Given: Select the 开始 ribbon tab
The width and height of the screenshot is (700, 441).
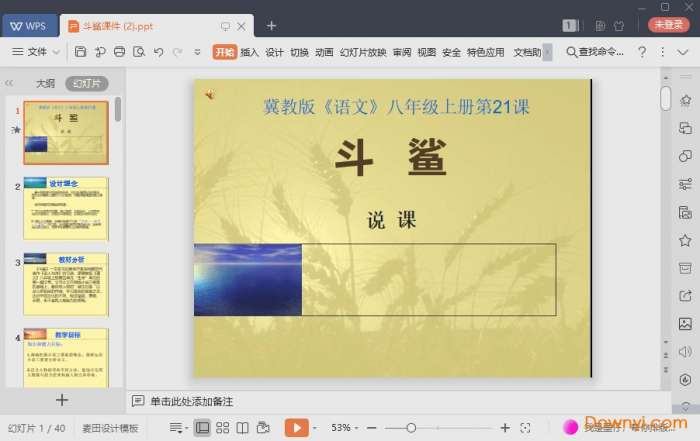Looking at the screenshot, I should pos(225,52).
